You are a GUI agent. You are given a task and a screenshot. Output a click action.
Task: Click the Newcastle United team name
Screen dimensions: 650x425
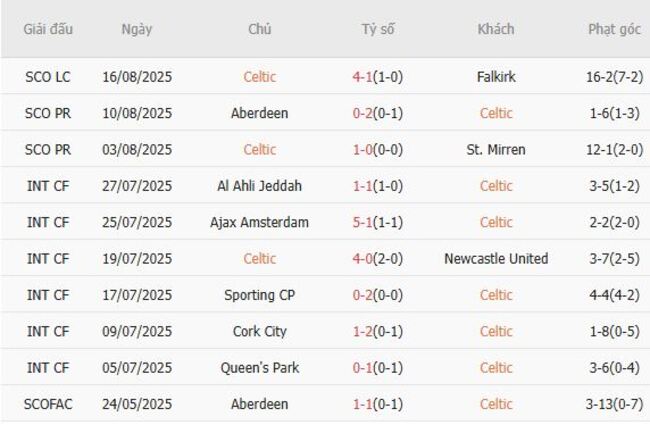[496, 259]
